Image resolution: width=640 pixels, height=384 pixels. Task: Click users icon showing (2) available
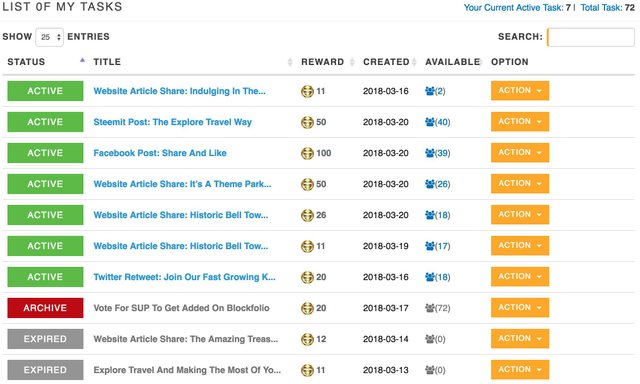tap(429, 91)
